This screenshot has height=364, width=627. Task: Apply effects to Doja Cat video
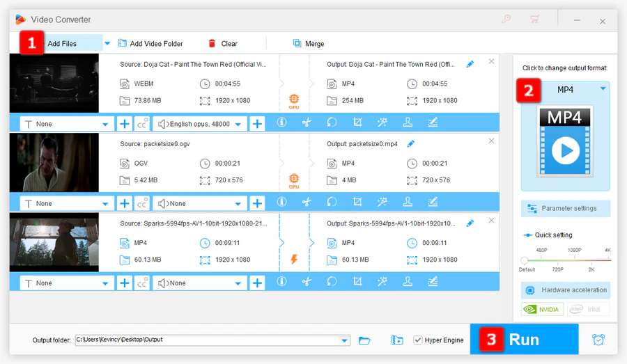(382, 122)
